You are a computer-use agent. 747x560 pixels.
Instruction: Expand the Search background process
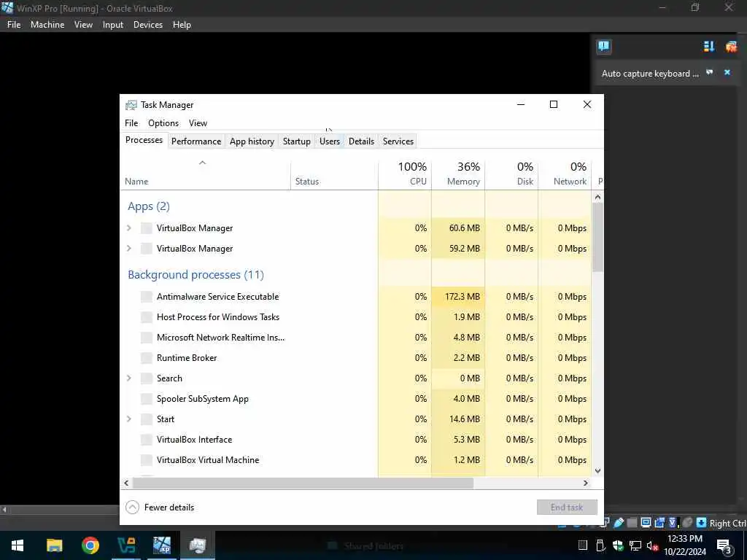point(128,378)
